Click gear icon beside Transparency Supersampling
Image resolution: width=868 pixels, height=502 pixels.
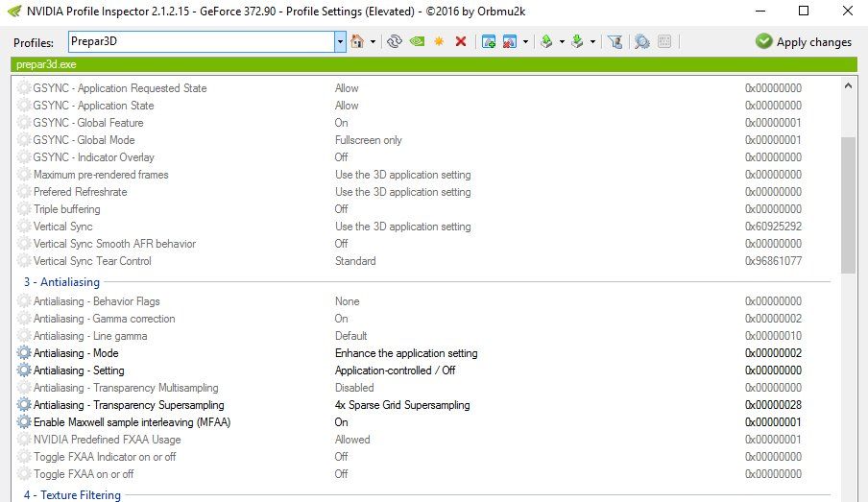[x=24, y=405]
